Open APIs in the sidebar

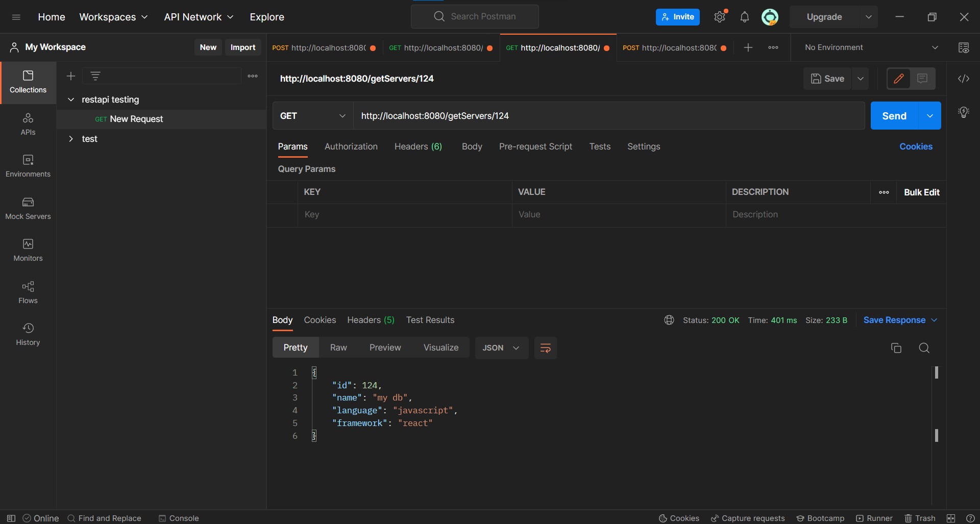pyautogui.click(x=28, y=125)
